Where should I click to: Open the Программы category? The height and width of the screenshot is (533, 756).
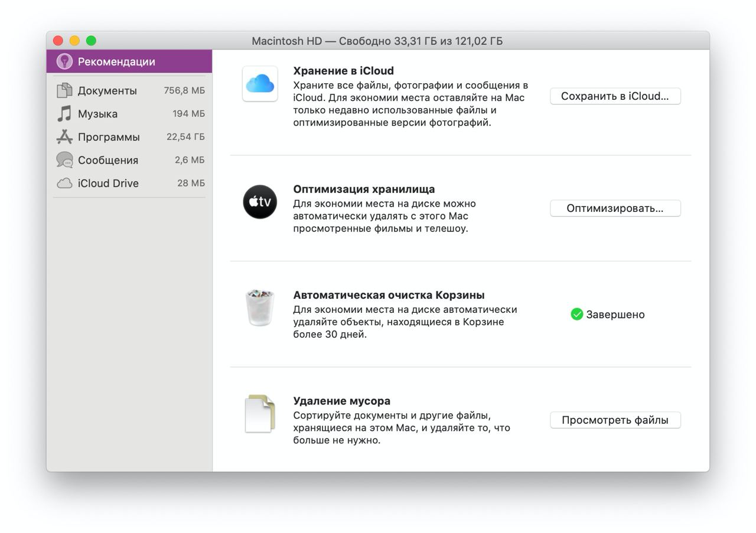click(129, 137)
